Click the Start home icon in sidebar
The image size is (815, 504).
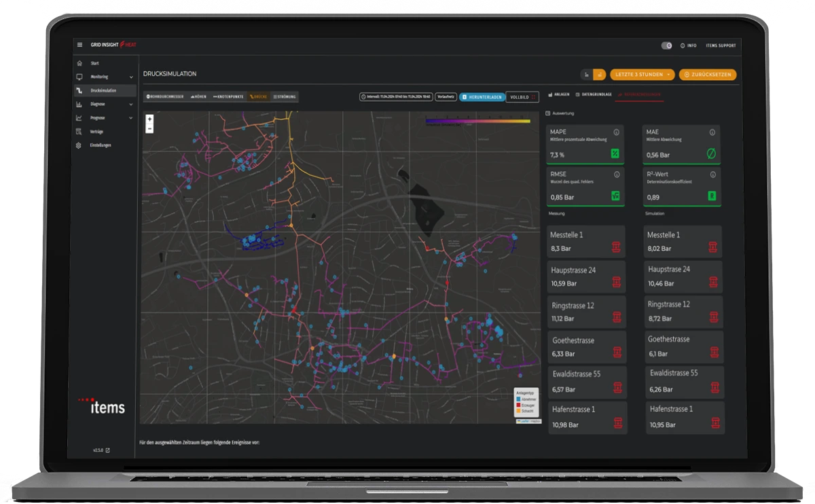coord(79,63)
